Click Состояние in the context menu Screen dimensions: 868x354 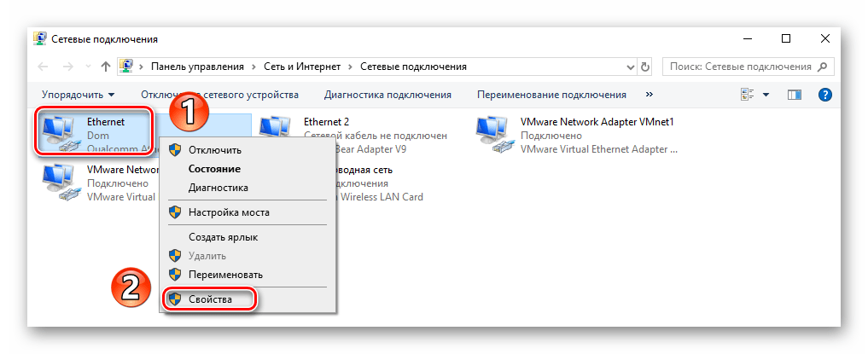coord(214,169)
